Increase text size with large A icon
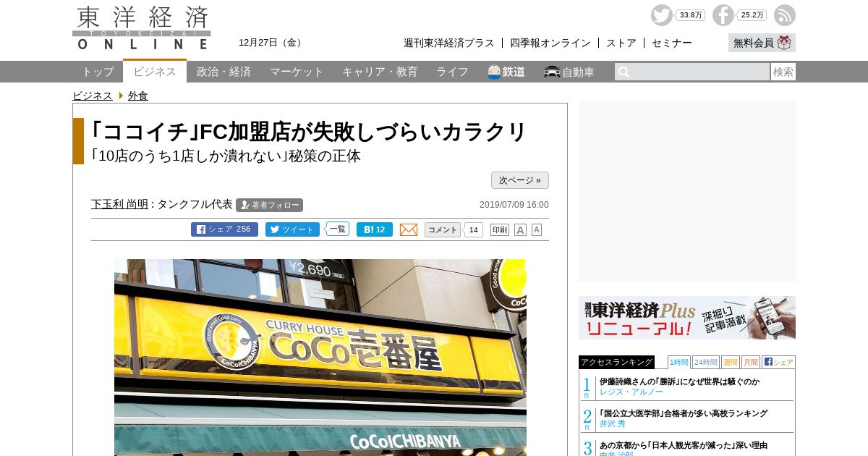Screen dimensions: 868x456 coord(520,229)
